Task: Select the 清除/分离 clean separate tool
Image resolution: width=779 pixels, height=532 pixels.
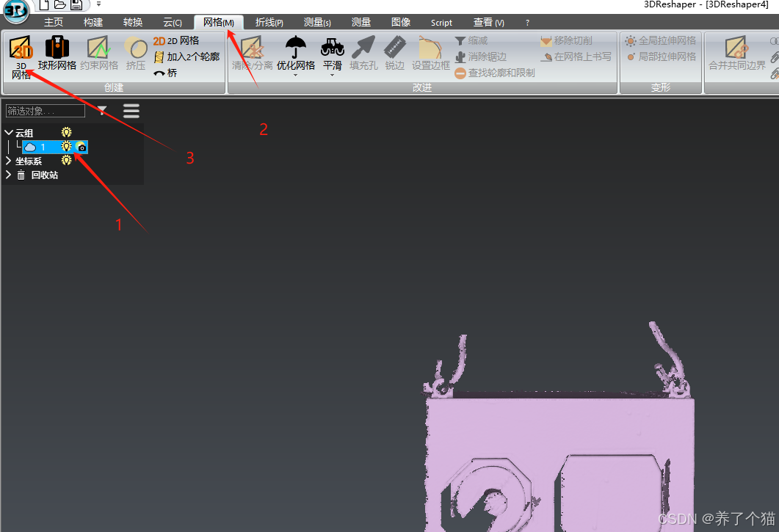Action: coord(253,53)
